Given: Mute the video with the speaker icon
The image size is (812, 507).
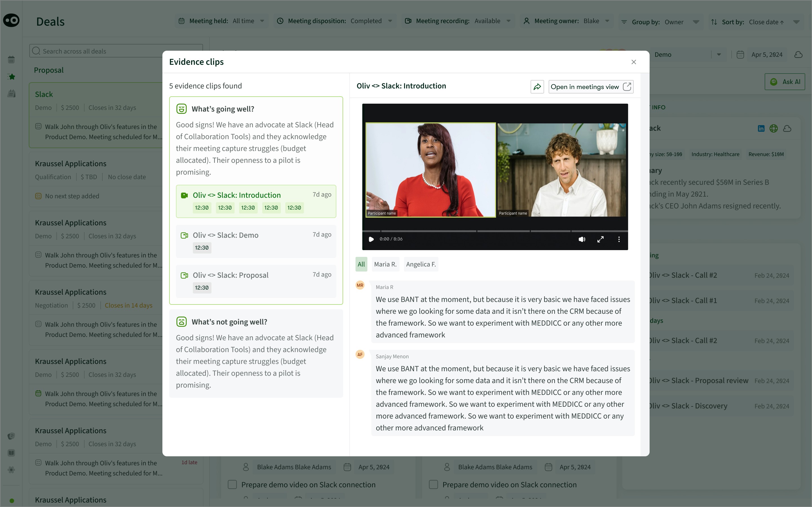Looking at the screenshot, I should pyautogui.click(x=581, y=239).
